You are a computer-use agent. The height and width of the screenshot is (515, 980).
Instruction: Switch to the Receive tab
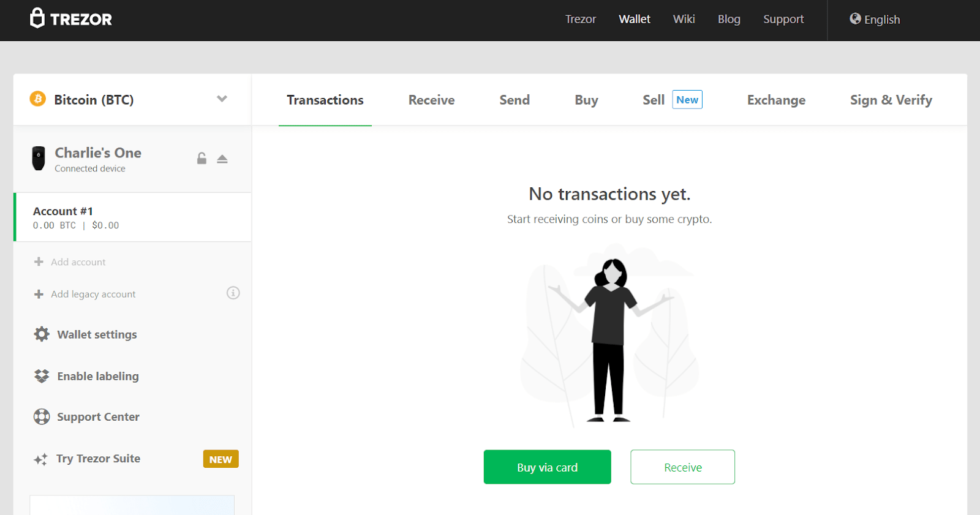pyautogui.click(x=431, y=100)
